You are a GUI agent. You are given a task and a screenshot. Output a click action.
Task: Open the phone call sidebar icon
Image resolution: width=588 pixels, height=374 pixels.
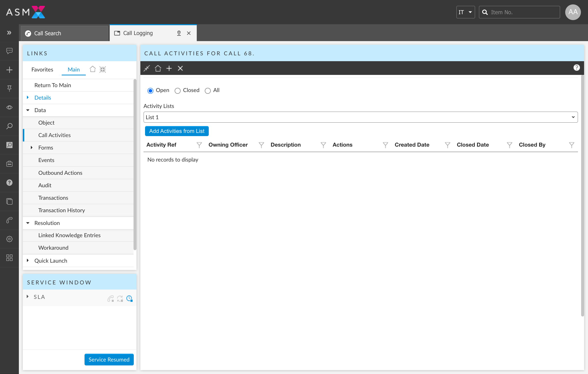[9, 220]
